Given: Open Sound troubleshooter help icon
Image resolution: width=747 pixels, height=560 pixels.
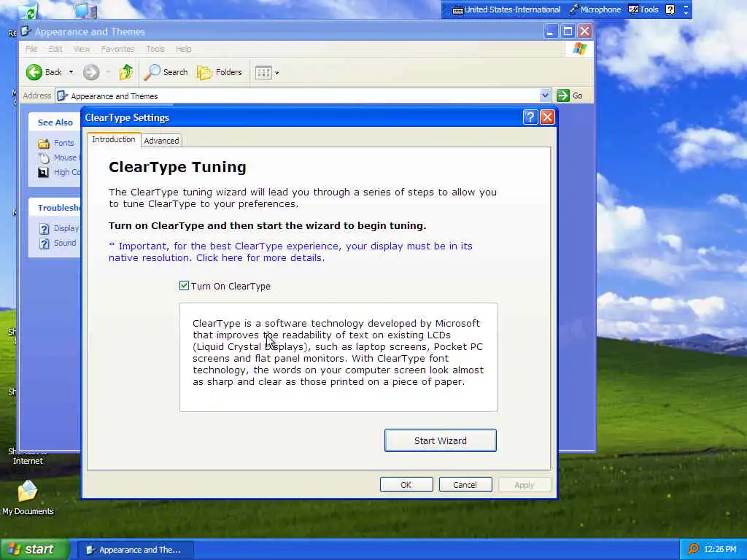Looking at the screenshot, I should (x=44, y=244).
